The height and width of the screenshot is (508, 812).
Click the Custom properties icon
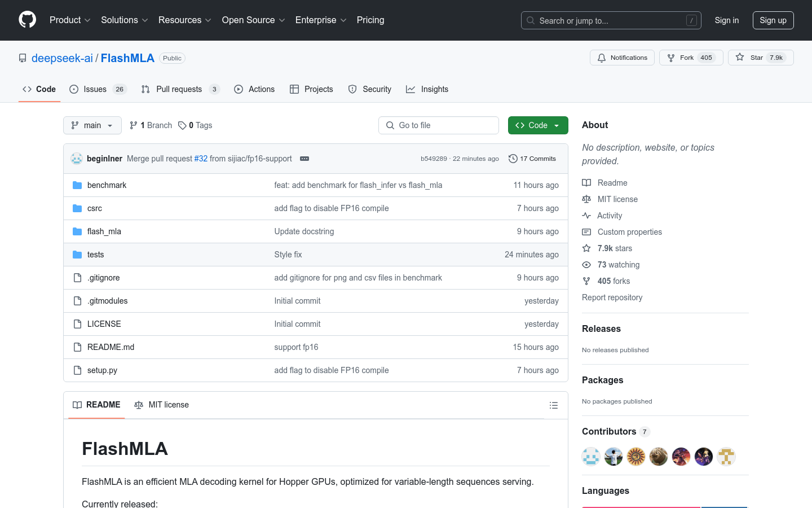(586, 232)
